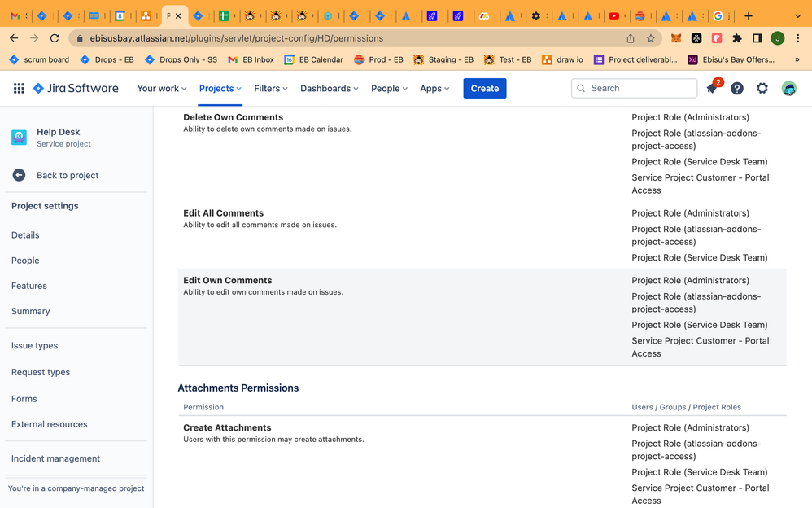Show more bookmarks with the double chevron
812x508 pixels.
pyautogui.click(x=797, y=59)
